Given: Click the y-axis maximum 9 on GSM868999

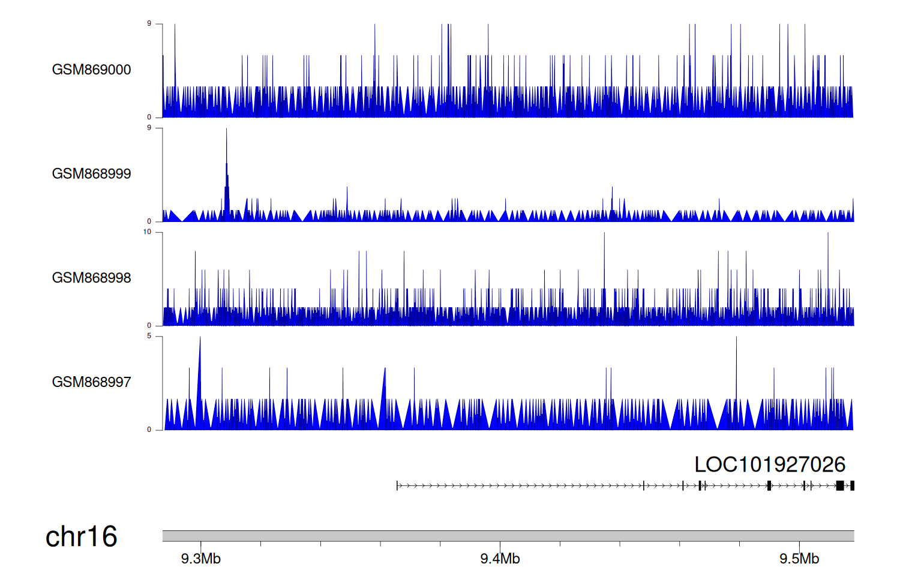Looking at the screenshot, I should [149, 128].
